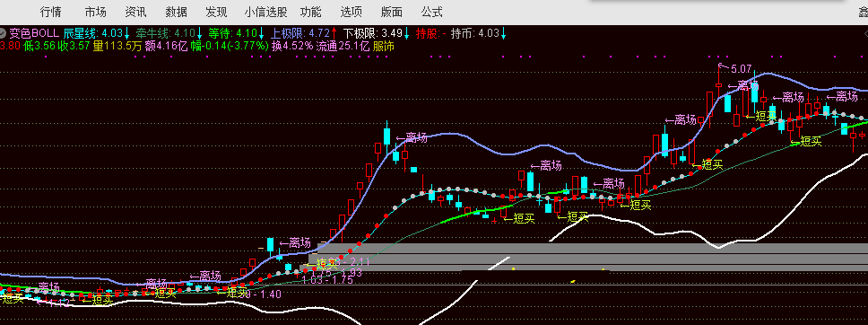The height and width of the screenshot is (325, 868).
Task: Click the 服饰 sector label
Action: 384,46
